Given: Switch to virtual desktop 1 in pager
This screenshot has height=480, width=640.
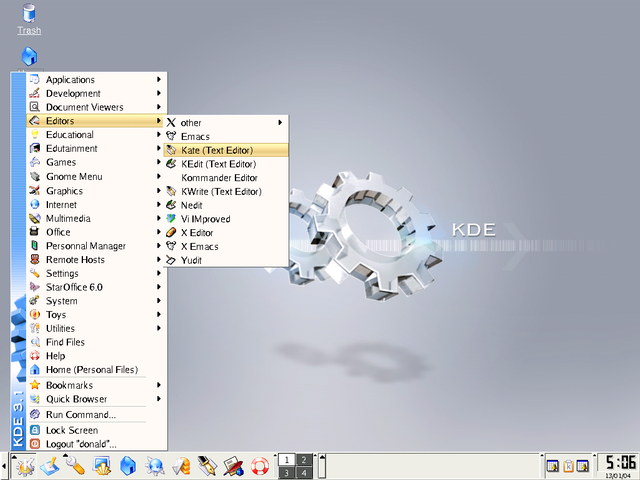Looking at the screenshot, I should click(287, 460).
